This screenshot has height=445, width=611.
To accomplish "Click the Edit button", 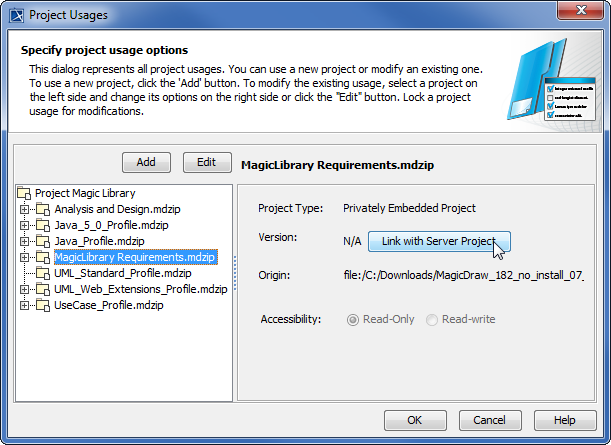I will click(207, 162).
